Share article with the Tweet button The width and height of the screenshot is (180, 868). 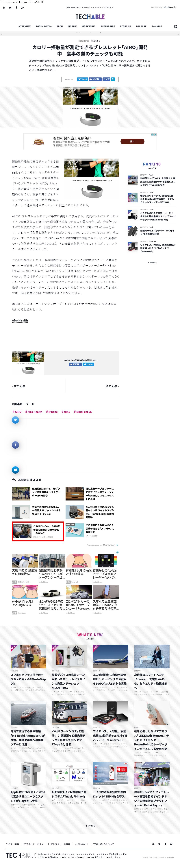coord(82,79)
